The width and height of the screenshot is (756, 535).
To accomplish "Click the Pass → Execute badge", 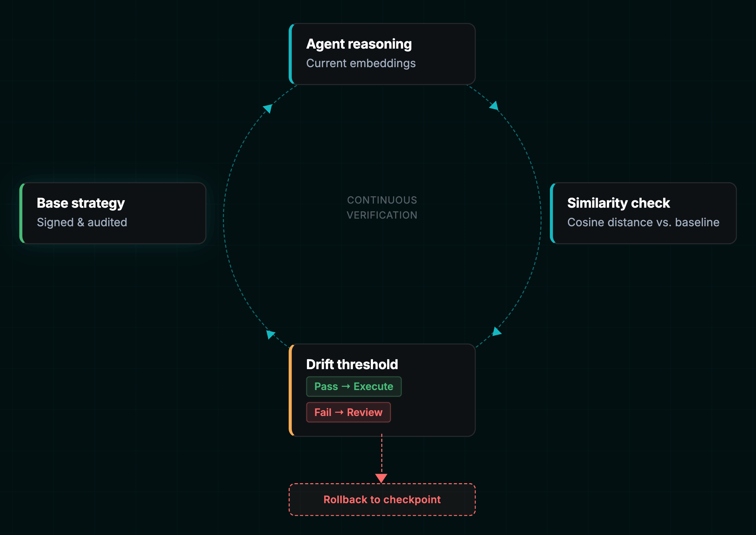I will [x=354, y=387].
